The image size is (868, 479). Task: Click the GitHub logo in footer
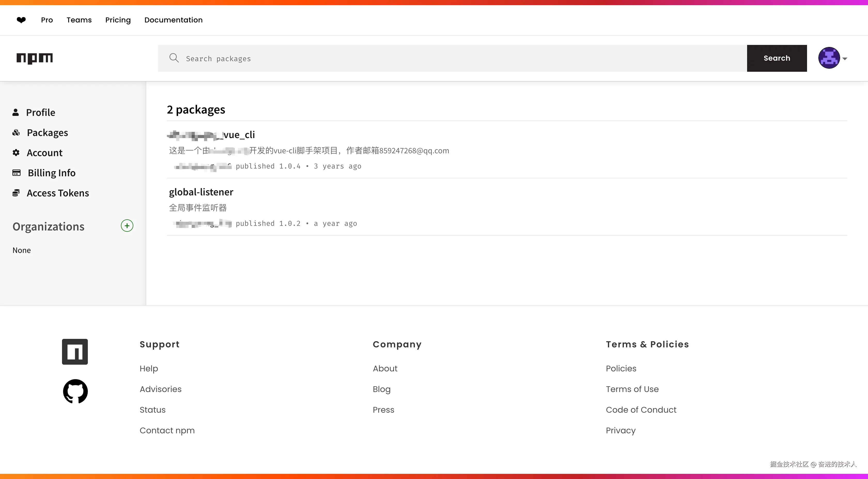coord(75,391)
